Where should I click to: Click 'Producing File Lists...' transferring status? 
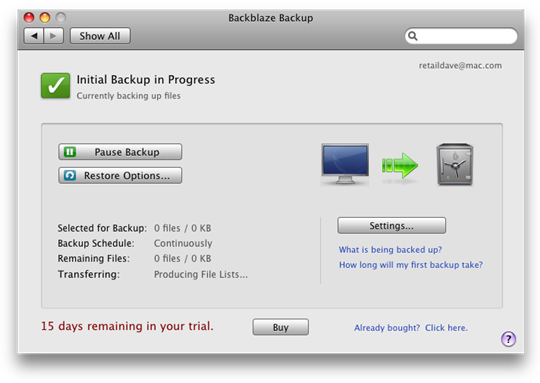[201, 274]
